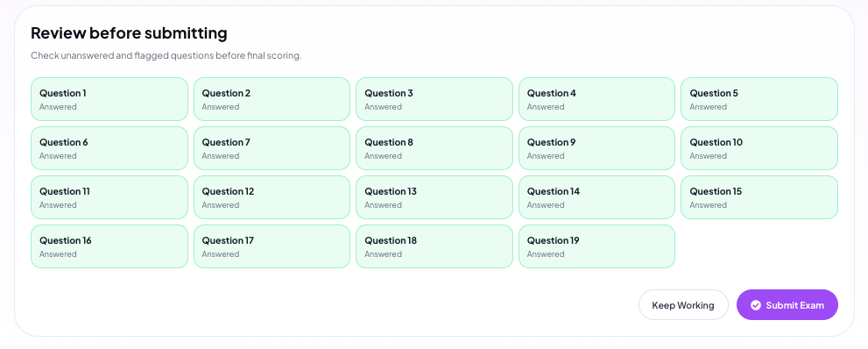This screenshot has height=349, width=868.
Task: Select the Question 6 card
Action: 109,148
